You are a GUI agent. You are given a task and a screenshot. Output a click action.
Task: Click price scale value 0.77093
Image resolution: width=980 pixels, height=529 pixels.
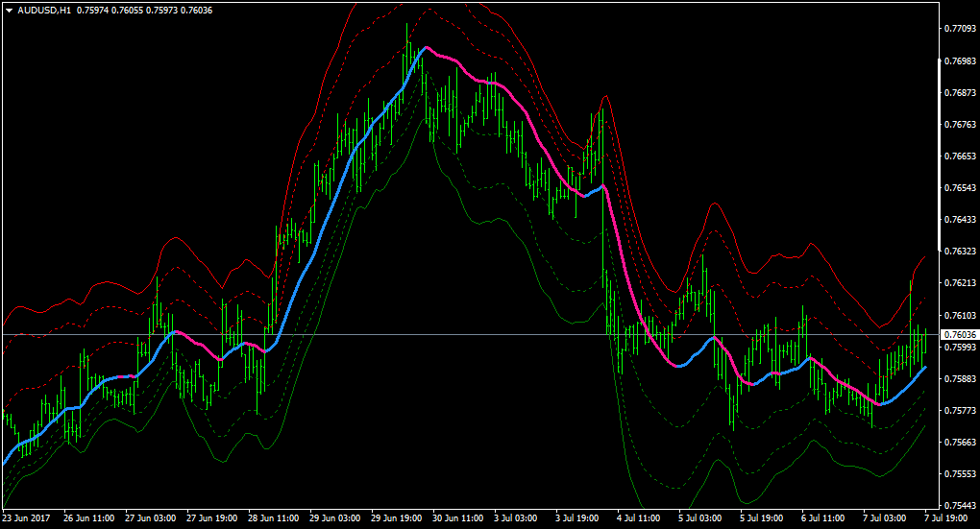(960, 29)
